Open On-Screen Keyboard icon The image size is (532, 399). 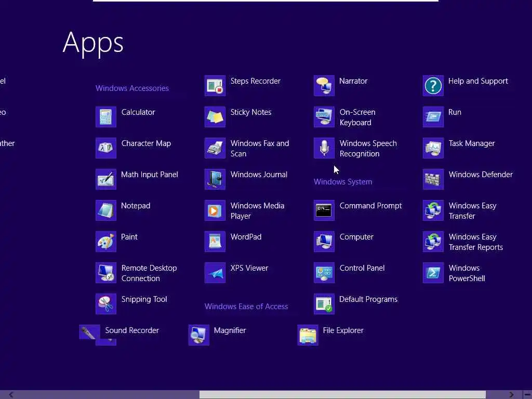[324, 117]
